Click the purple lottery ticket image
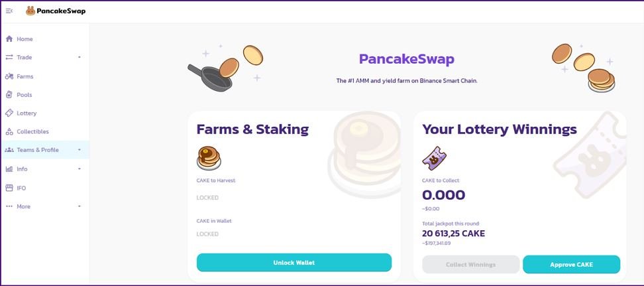The width and height of the screenshot is (644, 286). (434, 158)
